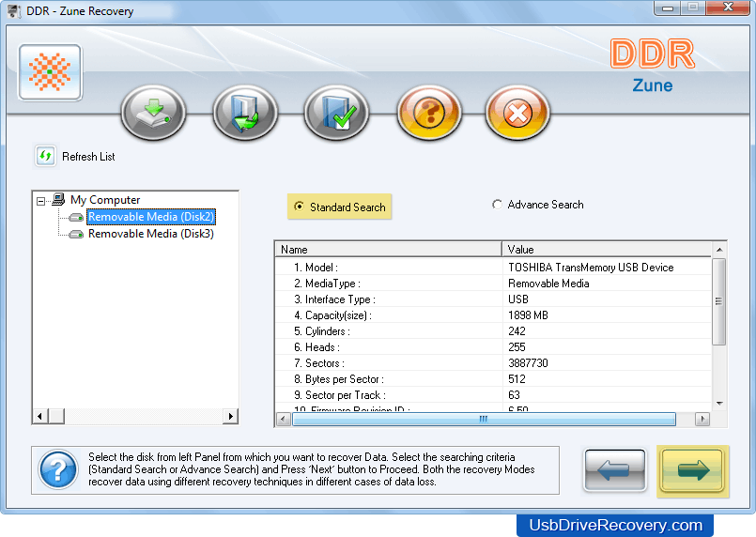
Task: Click the drive download toolbar button
Action: 153,113
